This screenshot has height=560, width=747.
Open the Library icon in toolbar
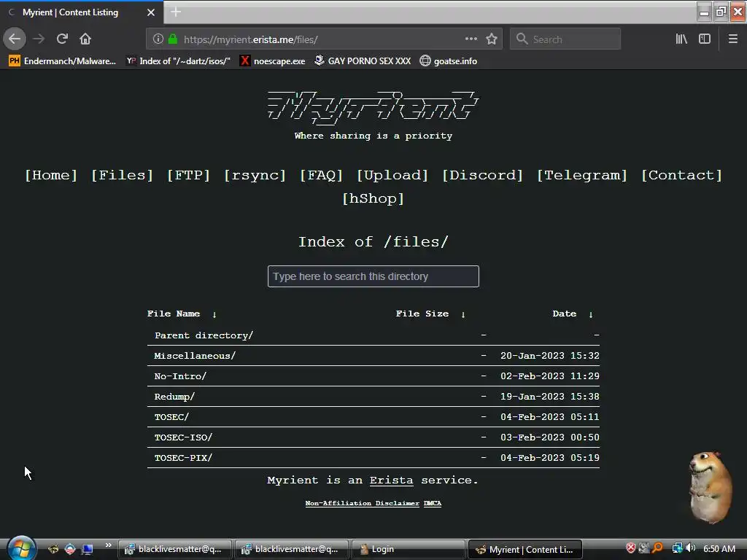pos(682,39)
